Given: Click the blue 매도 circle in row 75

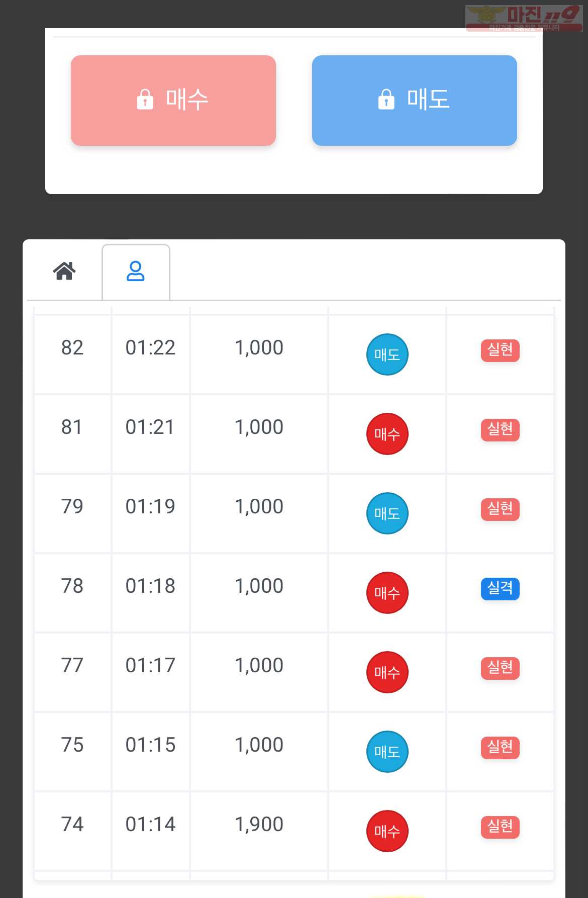Looking at the screenshot, I should pos(387,752).
